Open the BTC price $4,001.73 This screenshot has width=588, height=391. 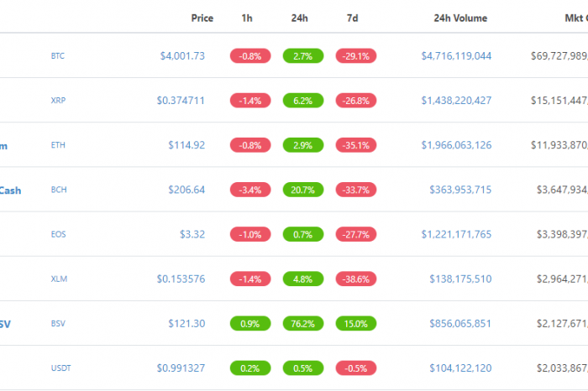point(182,56)
